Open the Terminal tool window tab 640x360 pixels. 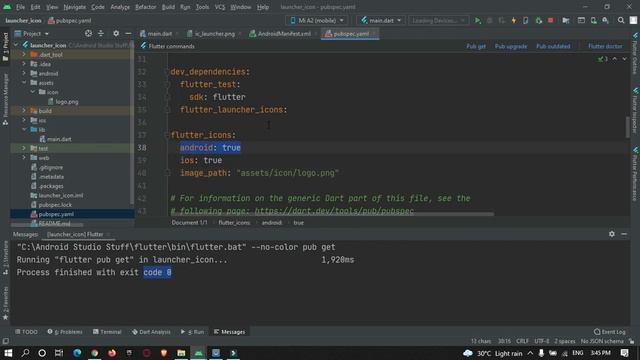tap(107, 332)
